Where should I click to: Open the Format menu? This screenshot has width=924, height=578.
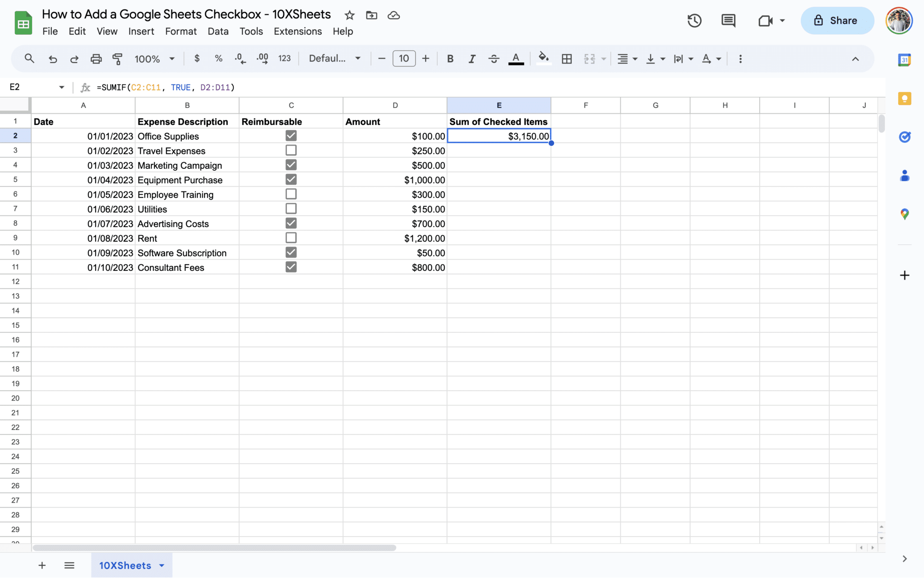click(181, 31)
